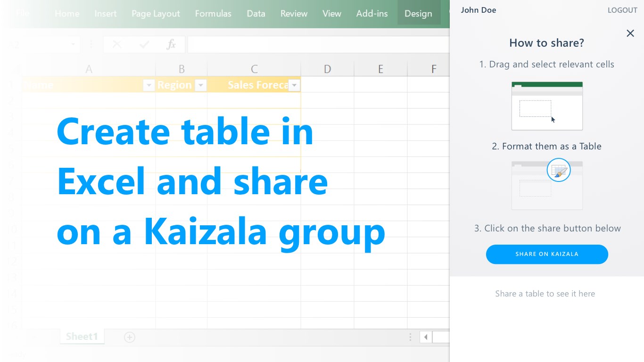Click the cancel entry X icon
The width and height of the screenshot is (644, 362).
coord(117,45)
